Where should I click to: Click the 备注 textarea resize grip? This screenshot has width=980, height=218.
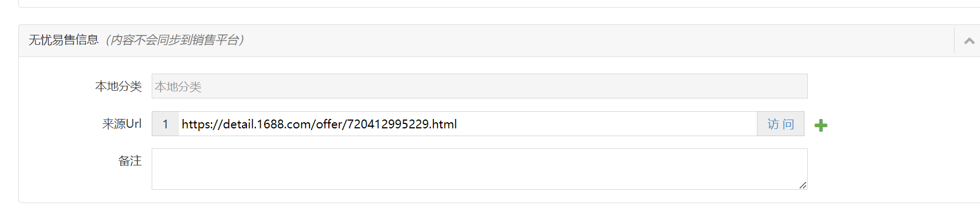pyautogui.click(x=803, y=185)
